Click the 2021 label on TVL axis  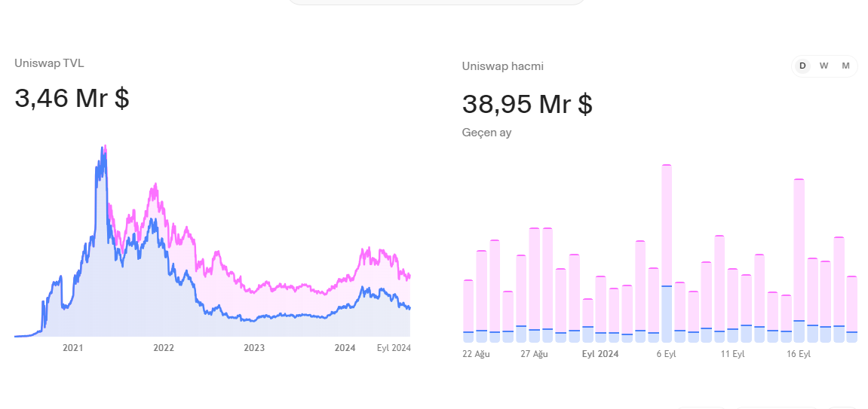click(72, 348)
